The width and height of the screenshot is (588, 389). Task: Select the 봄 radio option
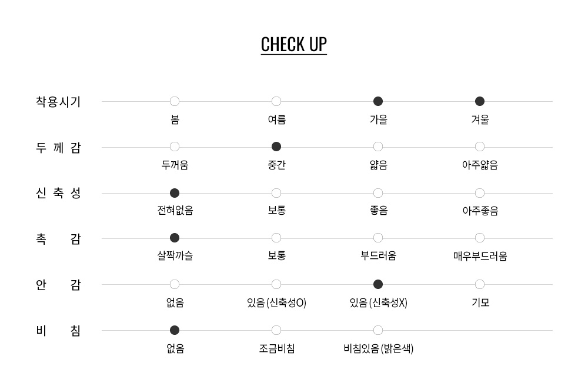tap(175, 101)
